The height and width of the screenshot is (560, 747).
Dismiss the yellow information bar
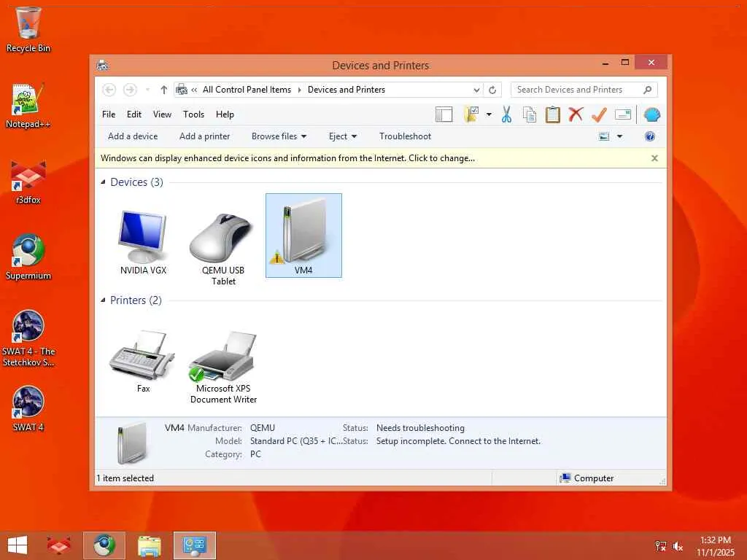coord(654,158)
